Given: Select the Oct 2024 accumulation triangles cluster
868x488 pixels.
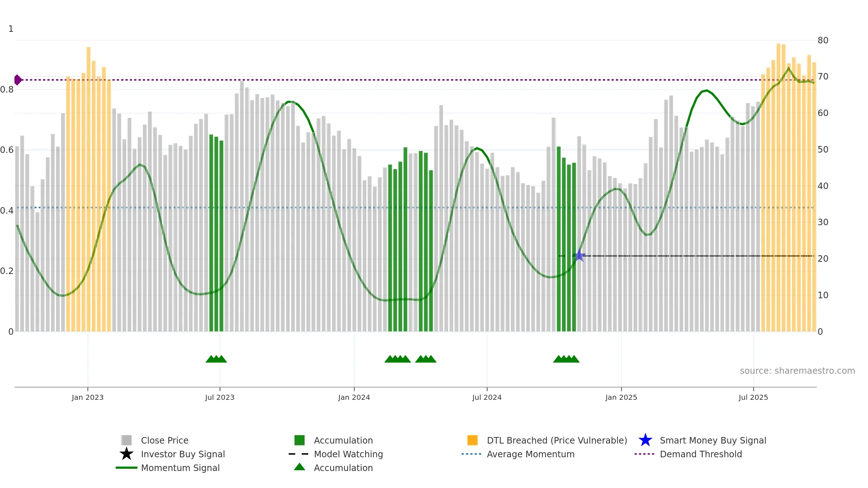Looking at the screenshot, I should [x=566, y=359].
